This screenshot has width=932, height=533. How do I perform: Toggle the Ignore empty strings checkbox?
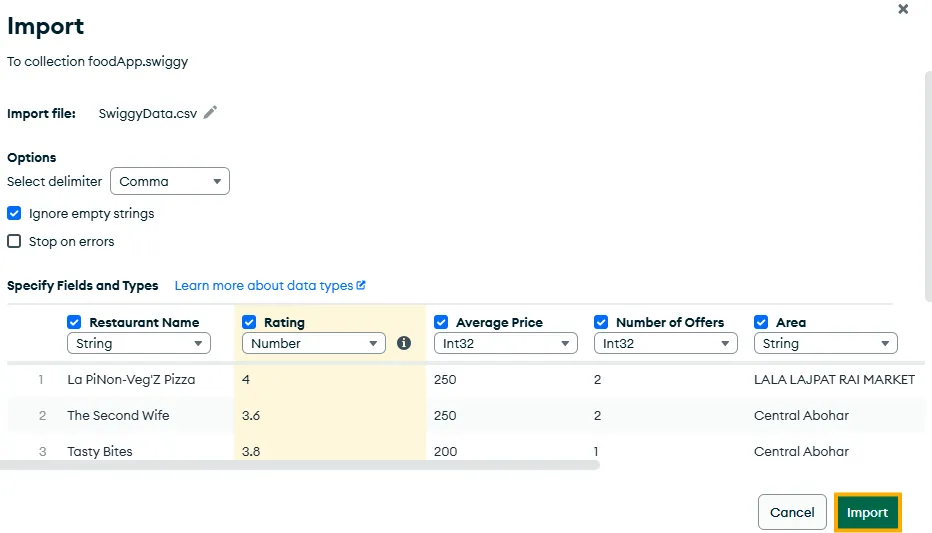(14, 213)
